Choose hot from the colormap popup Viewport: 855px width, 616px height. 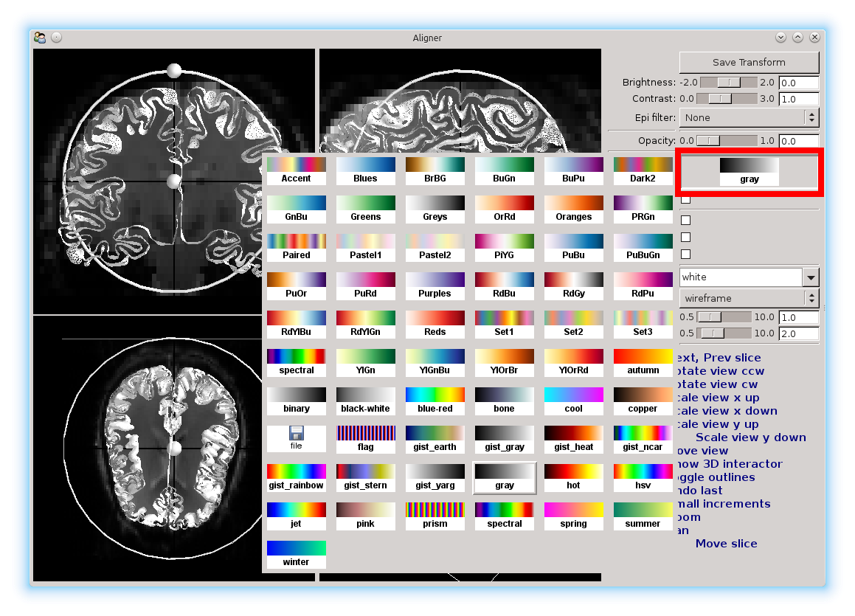[x=574, y=477]
